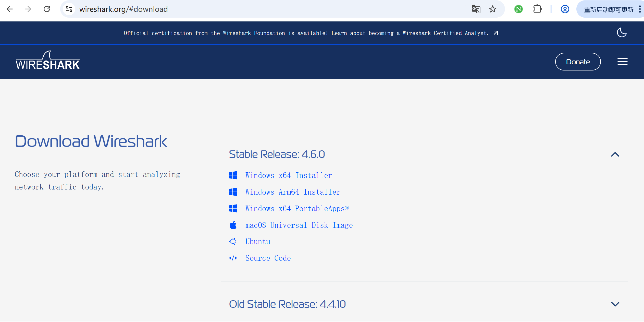Open the Ubuntu download link
The image size is (644, 322).
(258, 242)
